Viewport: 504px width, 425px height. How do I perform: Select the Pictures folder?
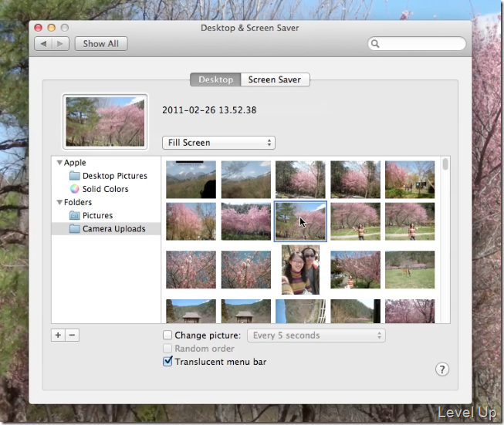[x=106, y=215]
